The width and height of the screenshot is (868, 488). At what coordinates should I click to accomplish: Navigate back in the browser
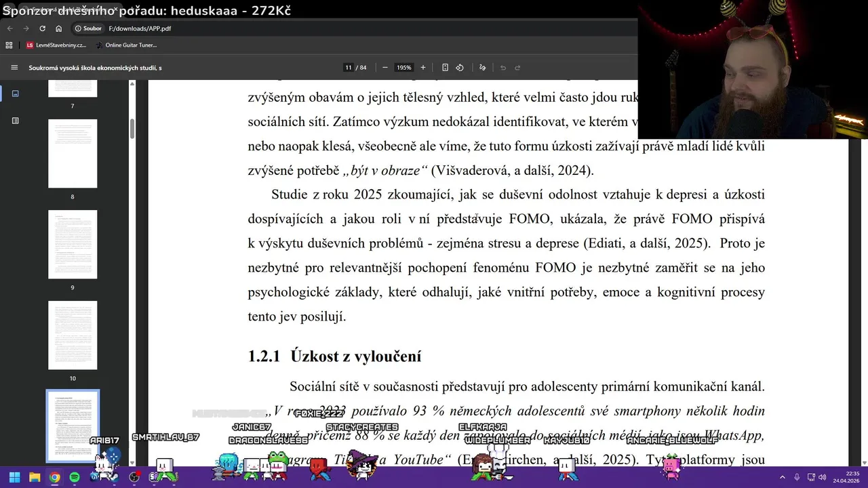9,28
